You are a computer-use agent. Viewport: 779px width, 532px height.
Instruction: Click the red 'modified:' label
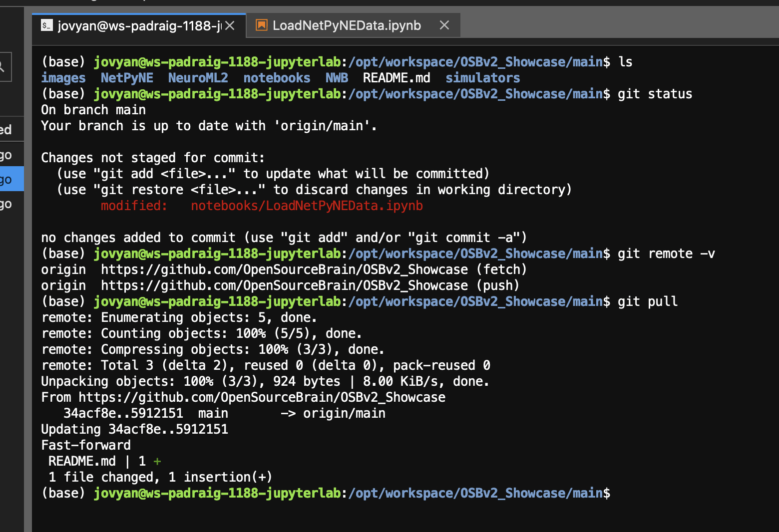coord(134,206)
